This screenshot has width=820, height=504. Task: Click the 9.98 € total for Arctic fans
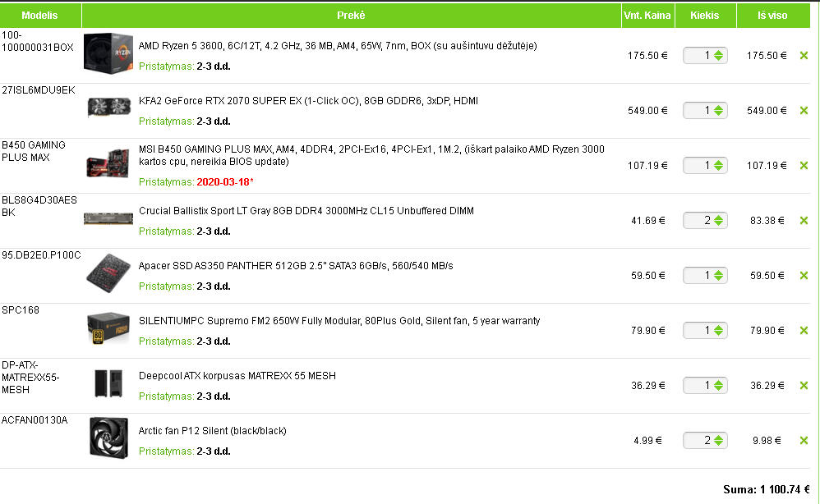pyautogui.click(x=767, y=441)
